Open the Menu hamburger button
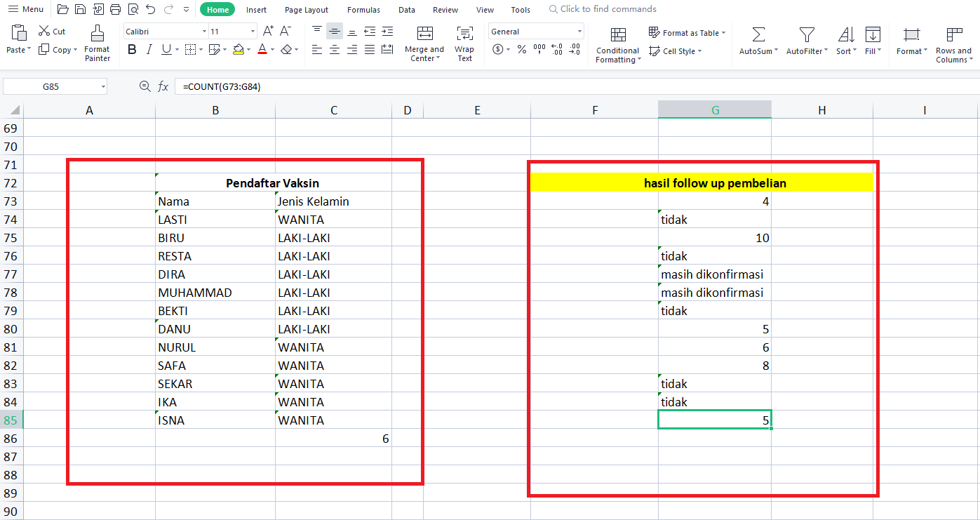The height and width of the screenshot is (520, 980). click(25, 9)
